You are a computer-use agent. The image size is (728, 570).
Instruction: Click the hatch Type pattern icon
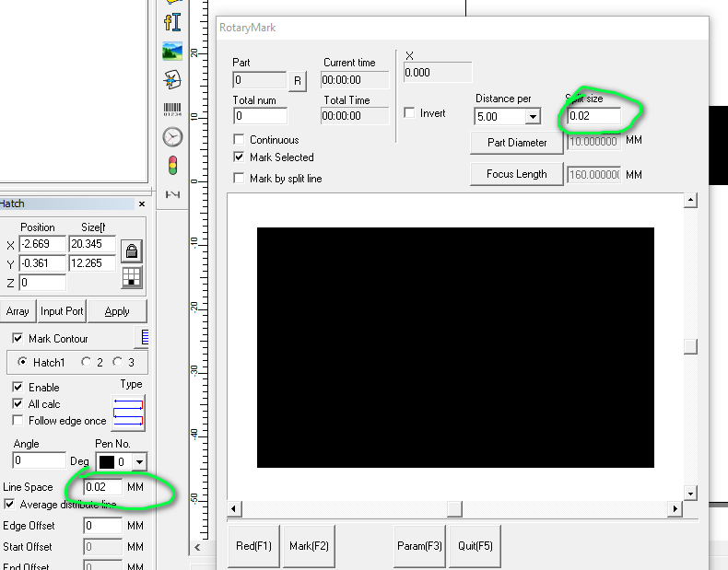tap(128, 411)
